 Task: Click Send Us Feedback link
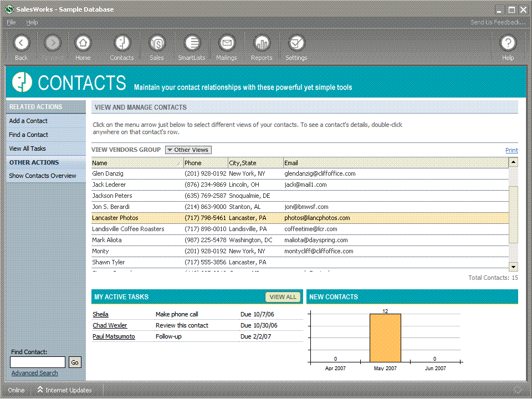(498, 22)
